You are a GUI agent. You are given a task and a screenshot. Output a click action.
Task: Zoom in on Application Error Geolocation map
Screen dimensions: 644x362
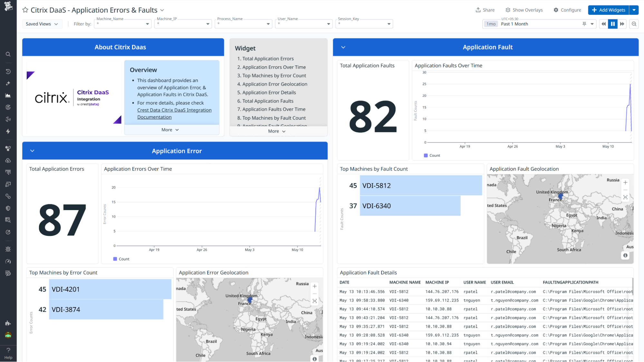tap(315, 286)
